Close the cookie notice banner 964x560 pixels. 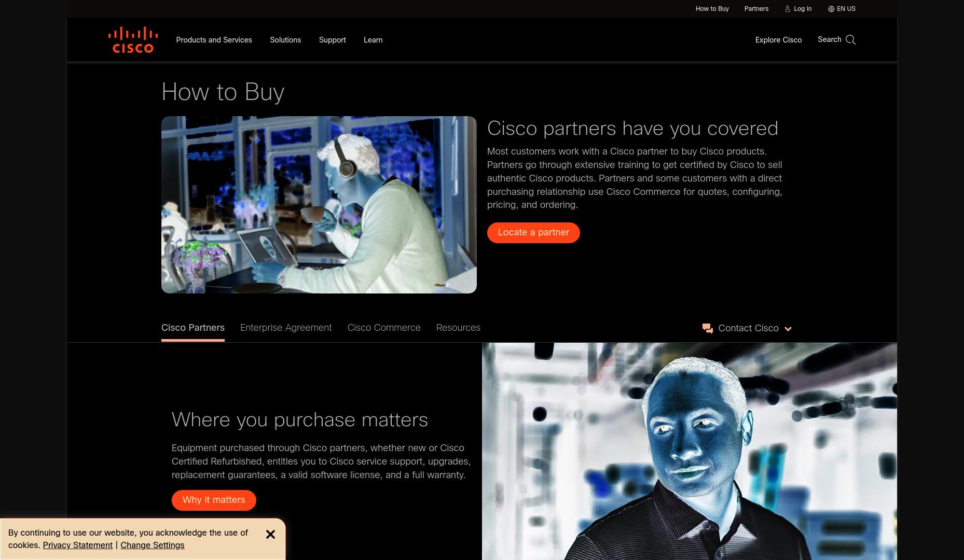click(270, 534)
